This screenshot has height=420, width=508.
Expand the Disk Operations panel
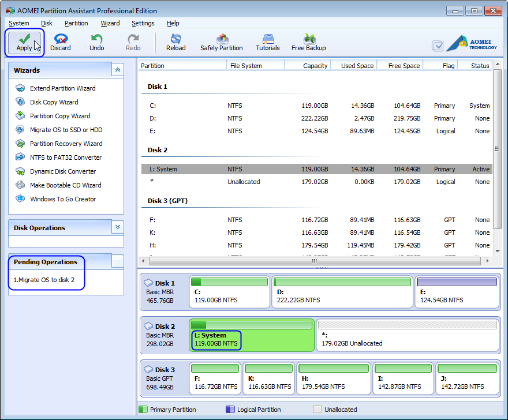118,227
